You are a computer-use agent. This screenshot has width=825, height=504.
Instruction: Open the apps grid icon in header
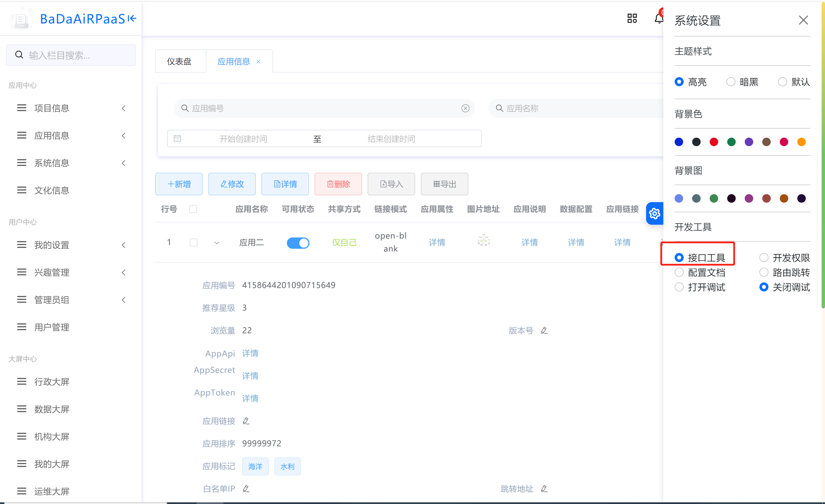632,18
